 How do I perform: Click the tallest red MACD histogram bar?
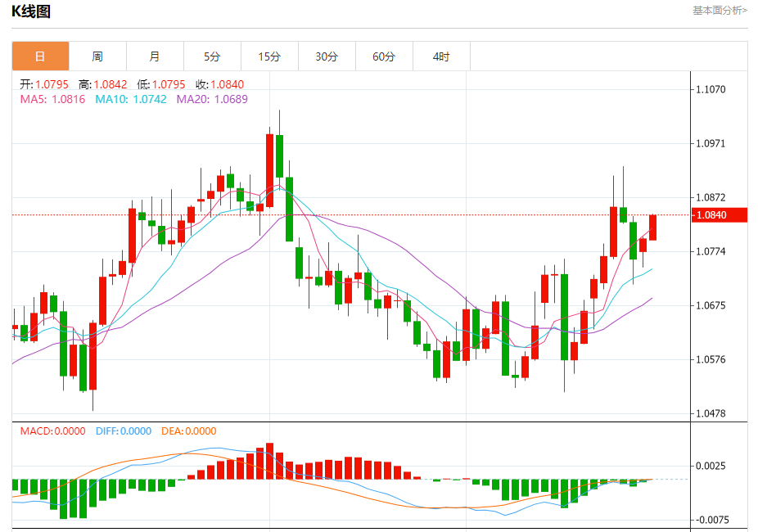[270, 461]
